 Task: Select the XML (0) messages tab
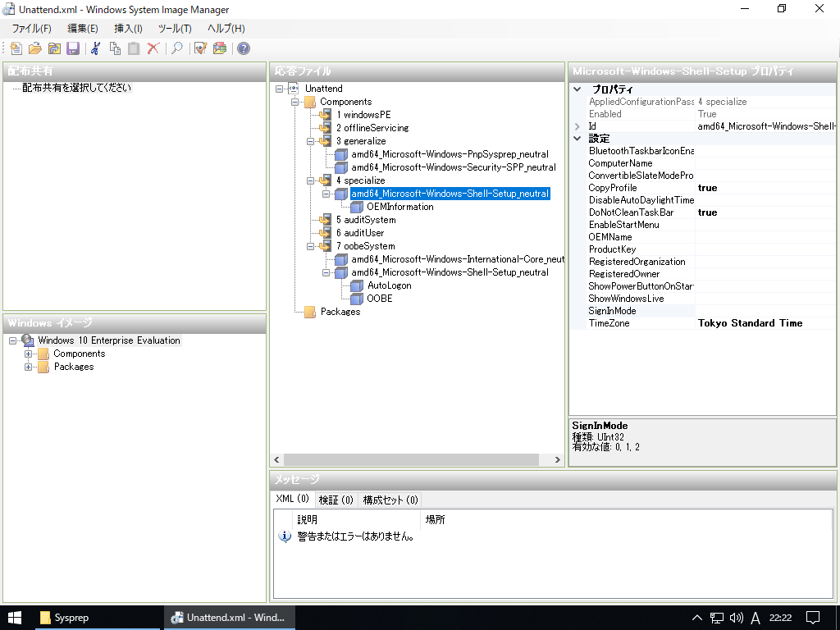click(x=293, y=499)
